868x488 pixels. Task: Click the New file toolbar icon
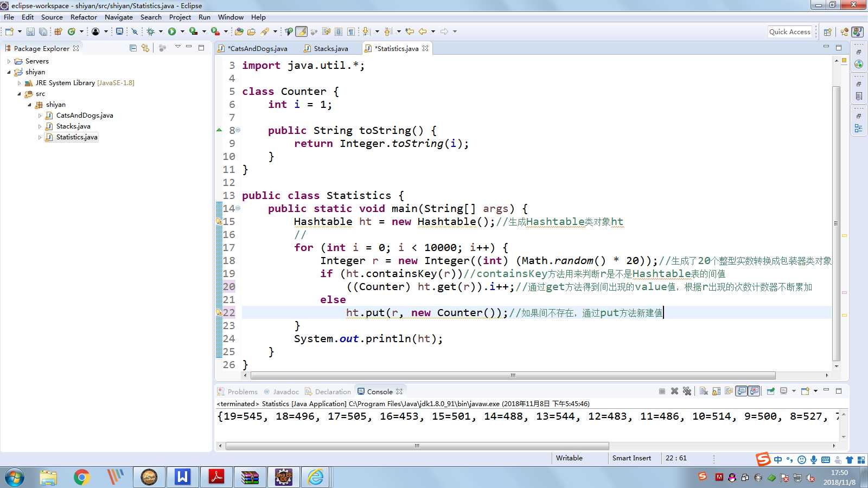point(9,31)
